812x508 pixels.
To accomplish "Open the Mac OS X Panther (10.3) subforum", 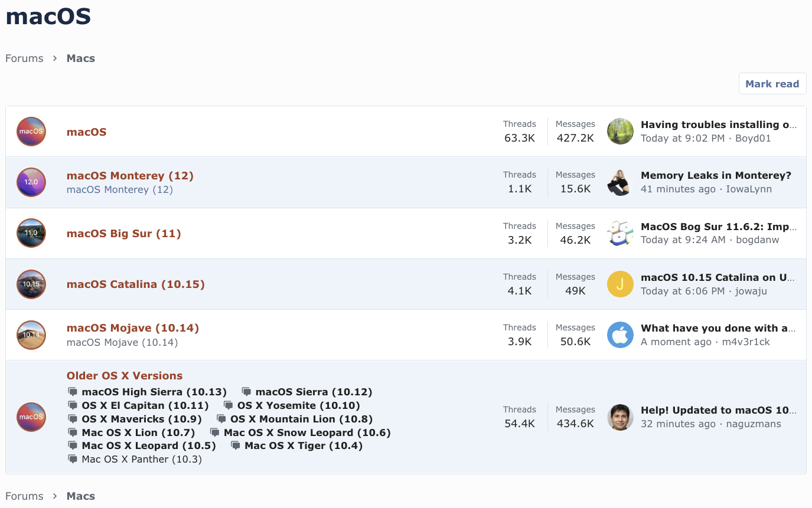I will click(x=142, y=459).
